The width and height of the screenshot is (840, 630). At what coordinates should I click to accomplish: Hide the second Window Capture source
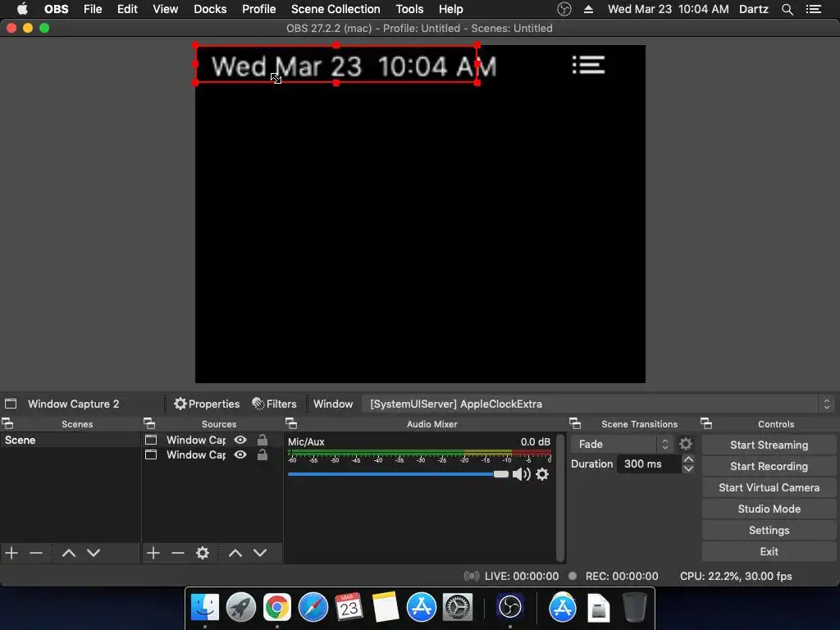point(240,454)
